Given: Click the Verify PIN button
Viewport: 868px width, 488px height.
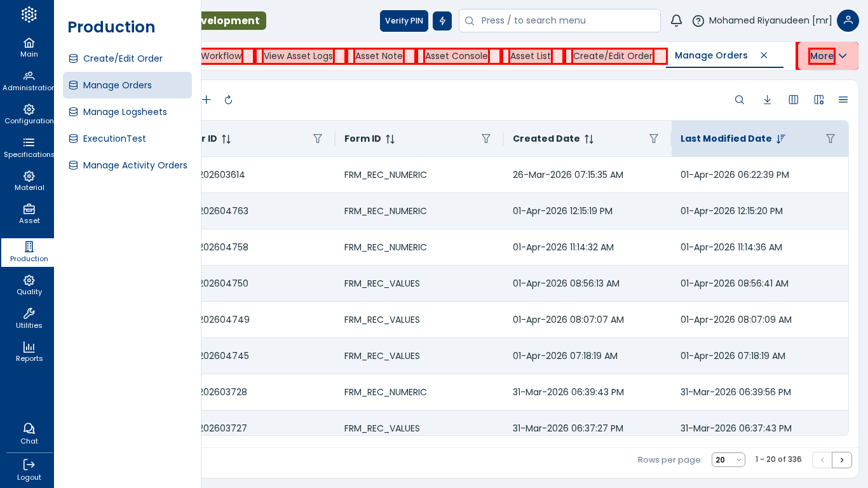Looking at the screenshot, I should click(404, 21).
